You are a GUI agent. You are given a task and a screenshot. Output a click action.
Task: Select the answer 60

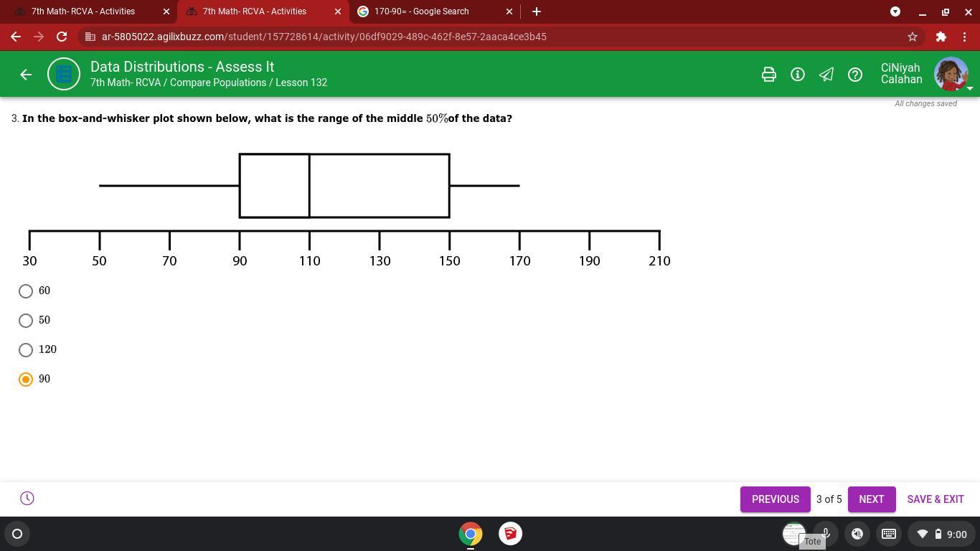point(26,291)
